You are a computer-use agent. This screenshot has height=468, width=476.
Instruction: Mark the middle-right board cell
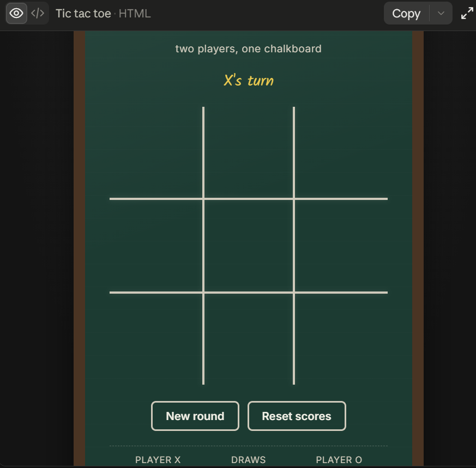[x=341, y=246]
